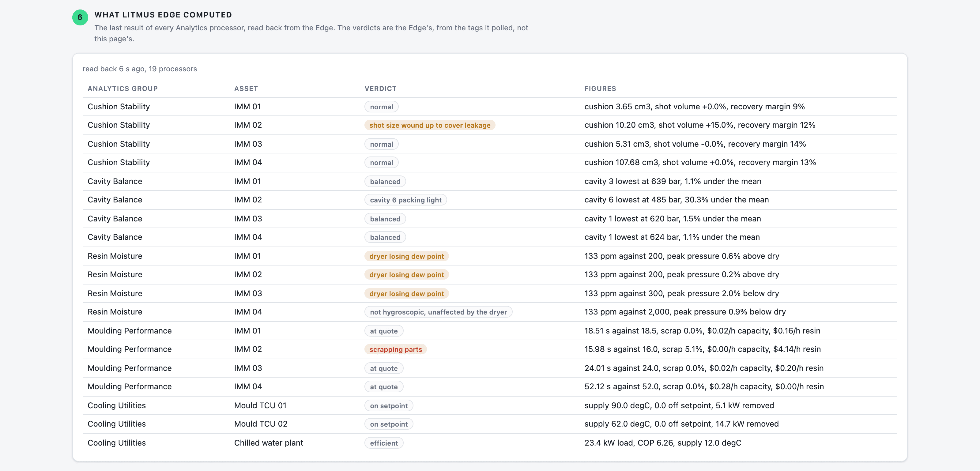Screen dimensions: 980x471
Task: Click 'Cushion Stability' in the IMM 02 row
Action: (x=119, y=125)
